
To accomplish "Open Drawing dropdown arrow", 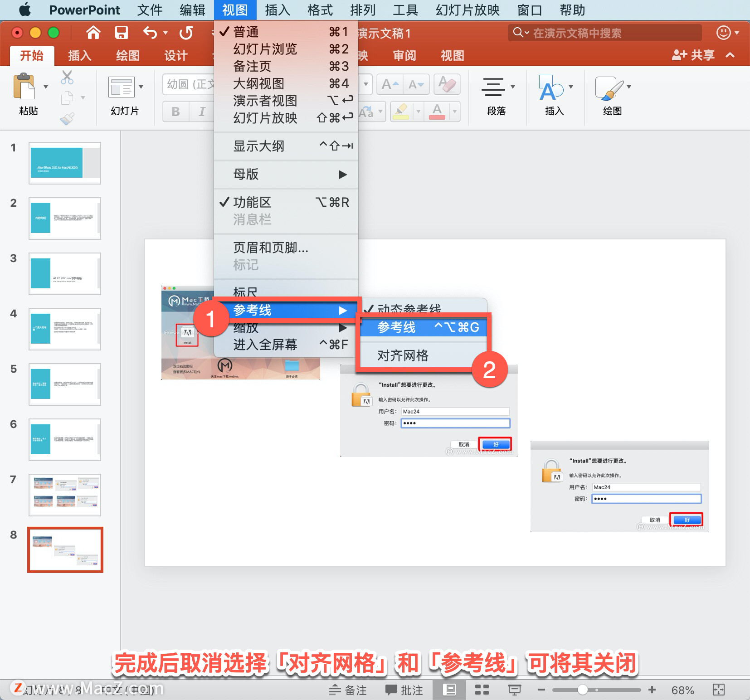I will pos(629,87).
